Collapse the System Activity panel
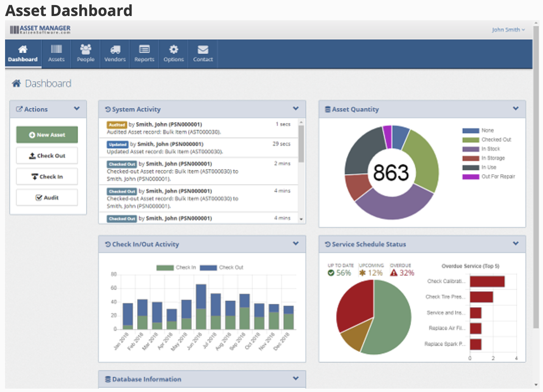543x392 pixels. 296,109
